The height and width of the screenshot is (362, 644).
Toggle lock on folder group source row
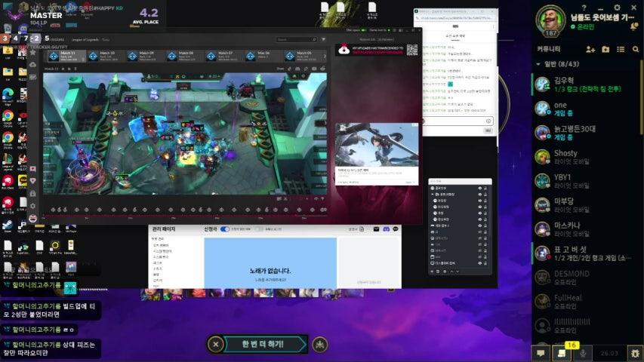485,194
